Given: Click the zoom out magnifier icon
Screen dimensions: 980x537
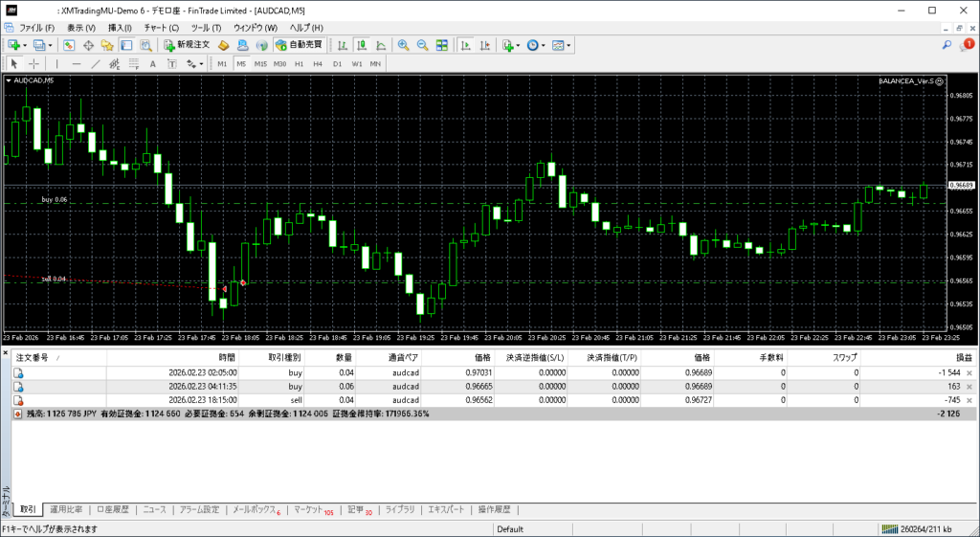Looking at the screenshot, I should (x=422, y=45).
